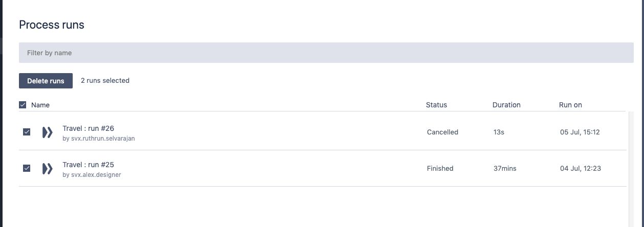Click the Duration column header
Screen dimensions: 644x227
506,105
